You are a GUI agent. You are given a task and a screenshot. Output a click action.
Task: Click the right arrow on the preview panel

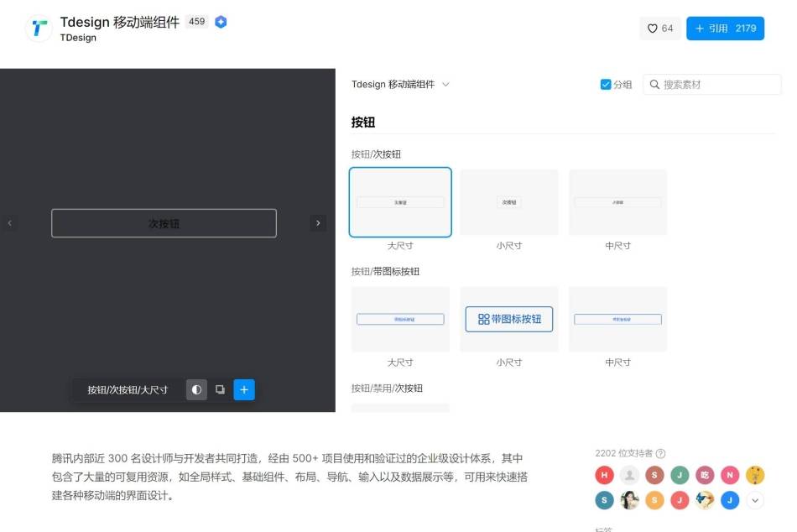(x=318, y=223)
